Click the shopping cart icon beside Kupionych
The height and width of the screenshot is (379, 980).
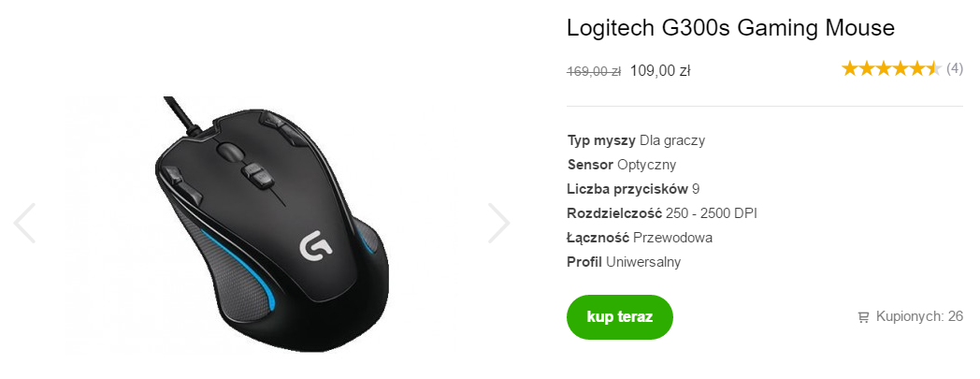pos(864,318)
